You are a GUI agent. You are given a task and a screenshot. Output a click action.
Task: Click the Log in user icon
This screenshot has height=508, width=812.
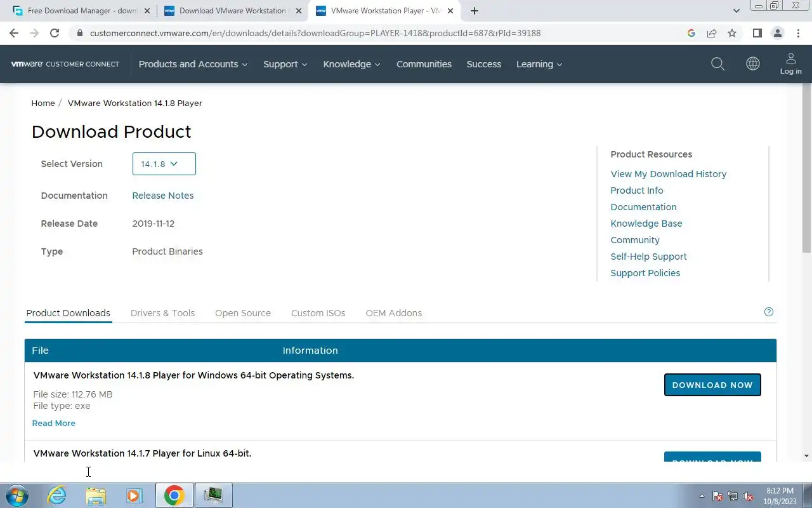790,63
